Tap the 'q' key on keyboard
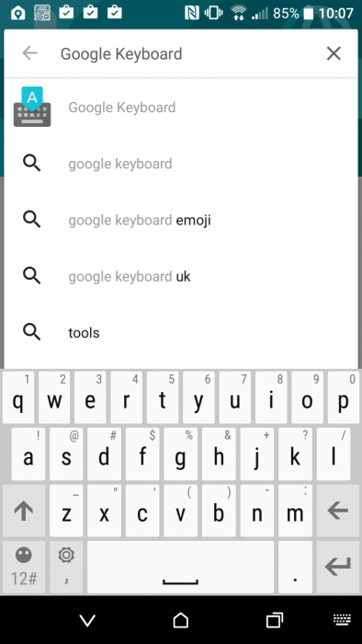The width and height of the screenshot is (362, 644). 18,397
